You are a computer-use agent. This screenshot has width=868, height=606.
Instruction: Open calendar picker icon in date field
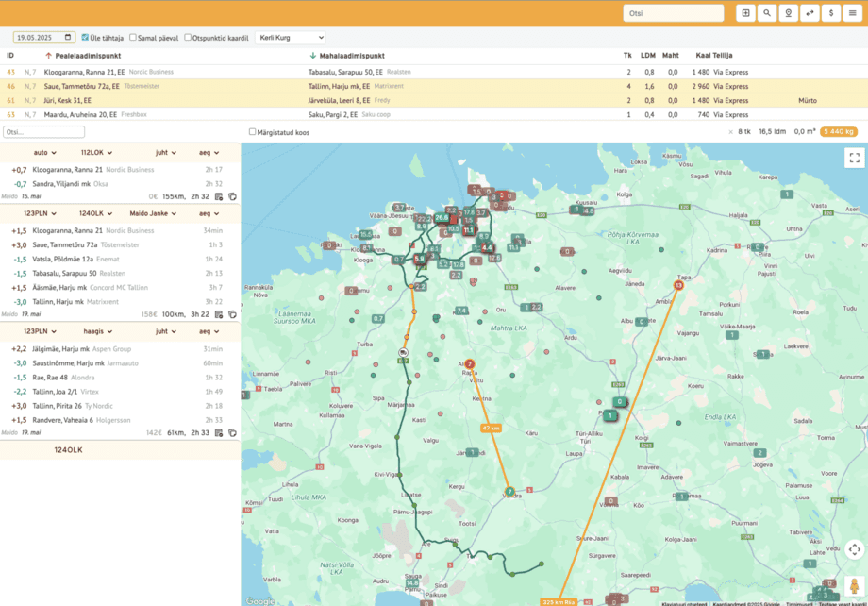point(68,37)
